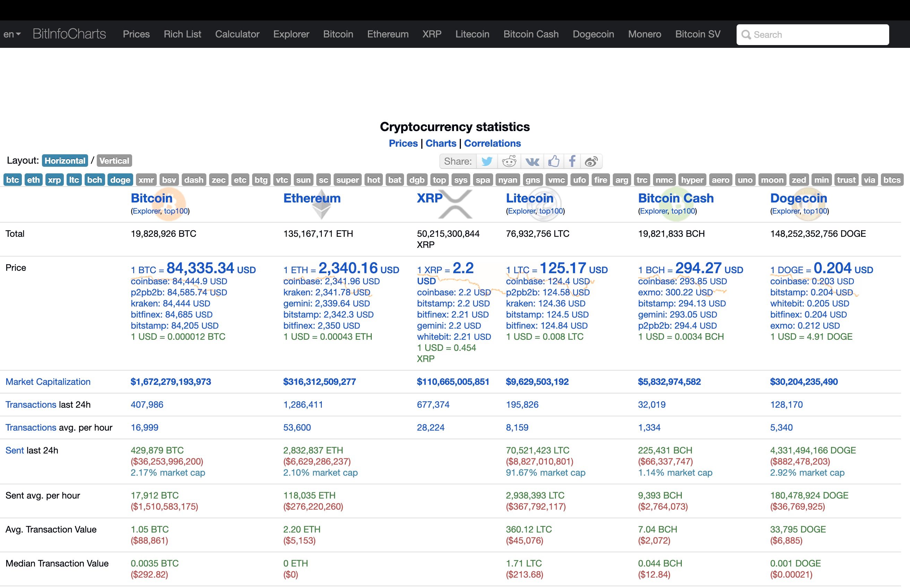Open Litecoin's top100 link

pos(551,211)
